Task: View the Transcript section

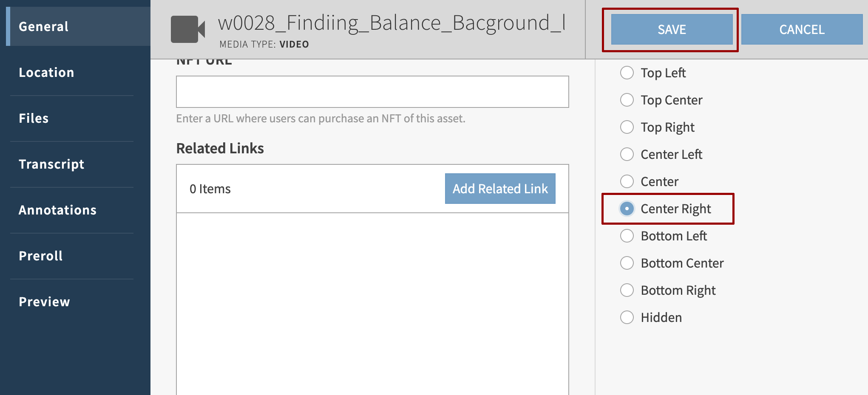Action: pyautogui.click(x=51, y=164)
